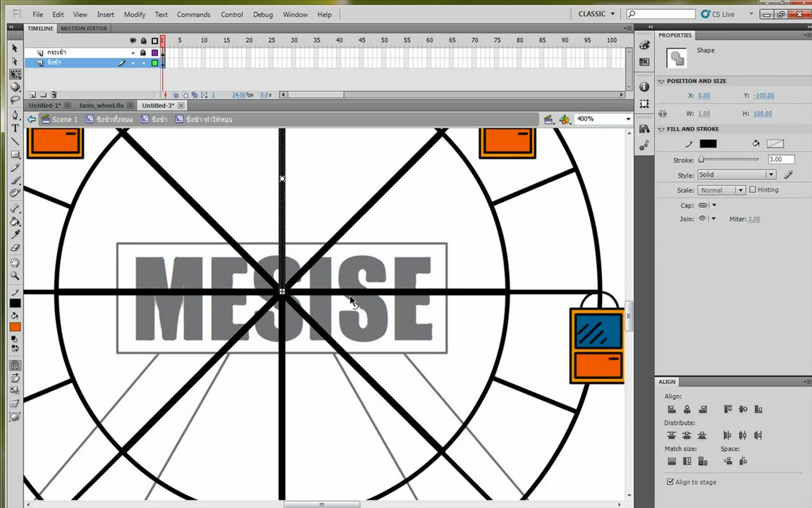Open the stroke Style dropdown

pyautogui.click(x=736, y=175)
